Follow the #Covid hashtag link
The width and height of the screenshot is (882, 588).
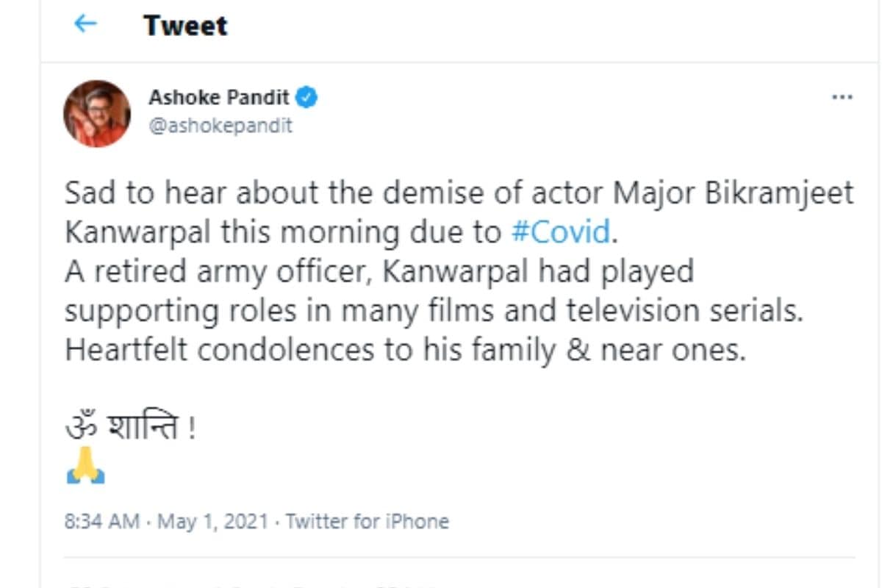pyautogui.click(x=560, y=232)
